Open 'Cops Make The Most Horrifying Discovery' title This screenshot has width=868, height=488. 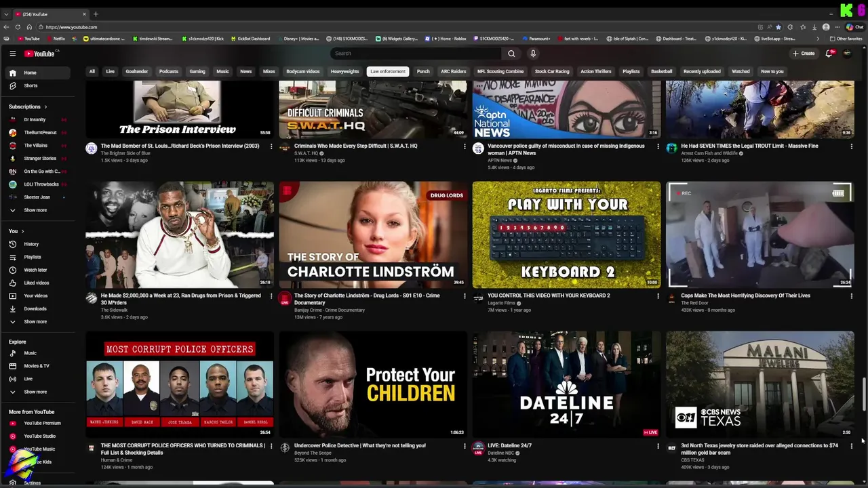point(745,296)
